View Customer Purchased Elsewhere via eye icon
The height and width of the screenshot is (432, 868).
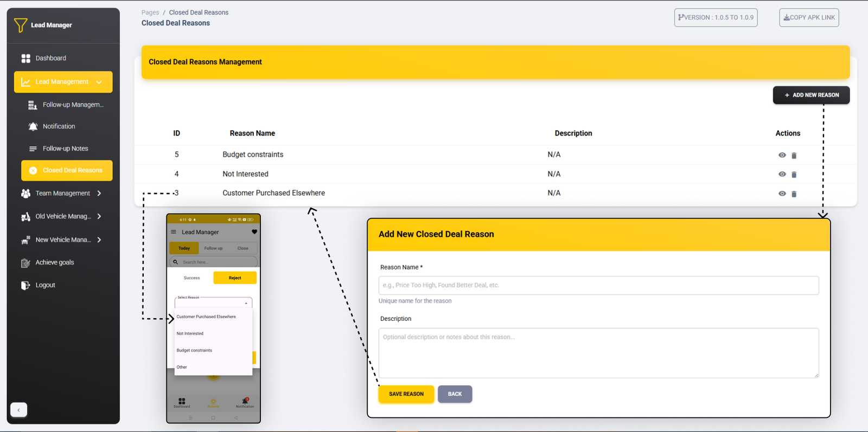782,194
